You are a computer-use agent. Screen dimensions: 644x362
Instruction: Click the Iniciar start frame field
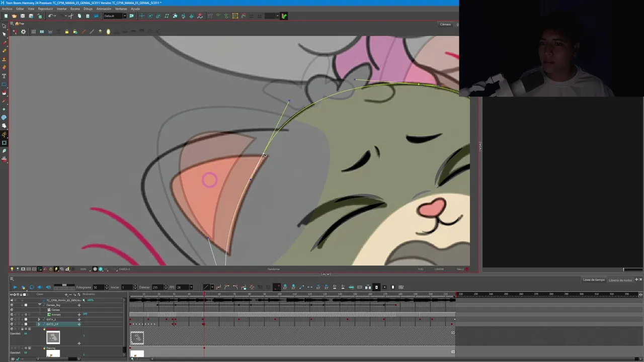tap(127, 287)
